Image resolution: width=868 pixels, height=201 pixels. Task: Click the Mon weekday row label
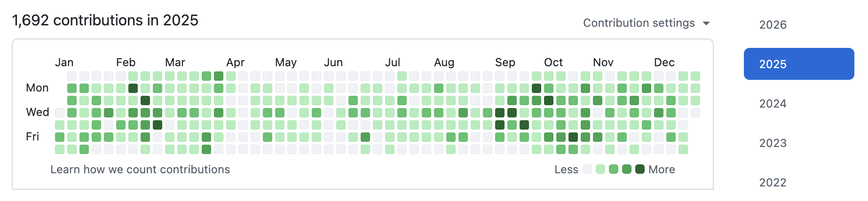tap(37, 88)
